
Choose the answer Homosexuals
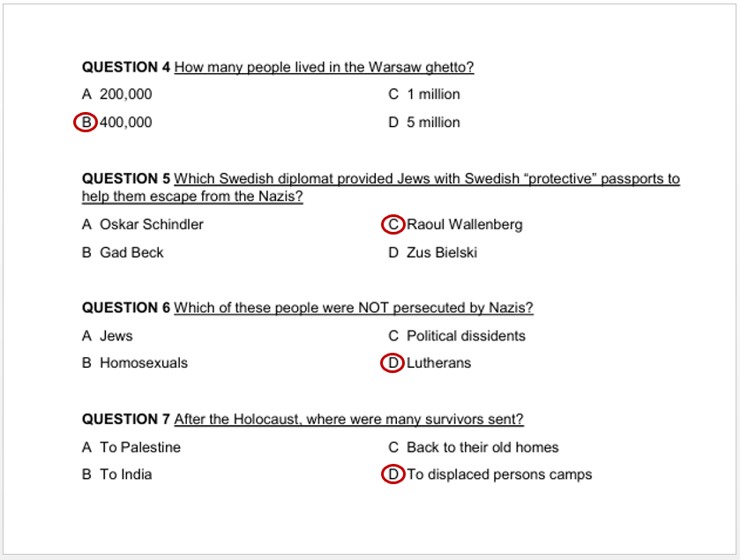click(x=135, y=363)
